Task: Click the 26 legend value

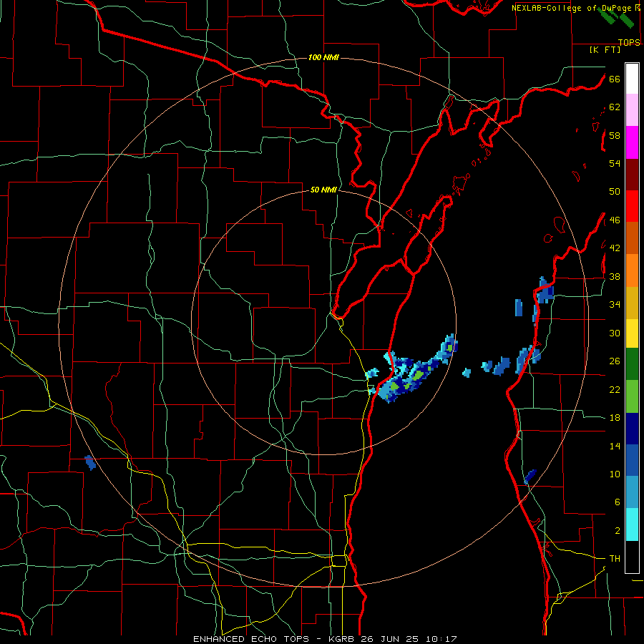Action: click(615, 361)
